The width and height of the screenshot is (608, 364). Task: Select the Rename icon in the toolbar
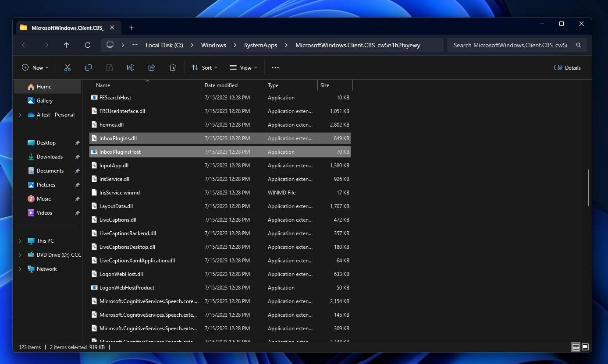coord(130,67)
